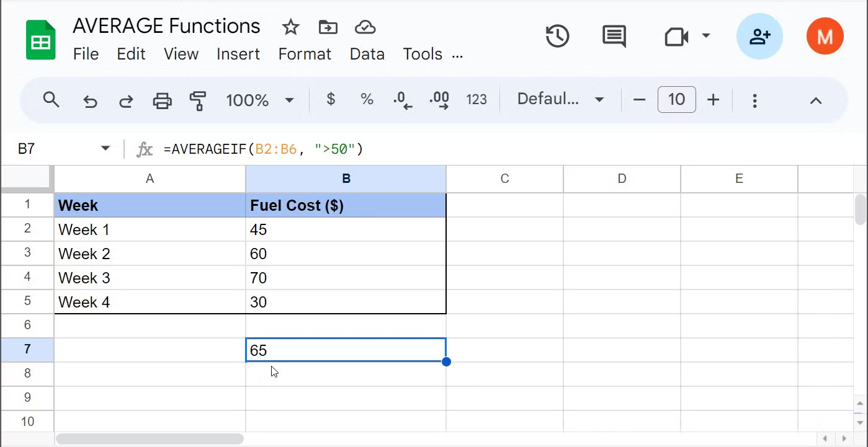Open the Format menu
The width and height of the screenshot is (868, 447).
tap(305, 54)
